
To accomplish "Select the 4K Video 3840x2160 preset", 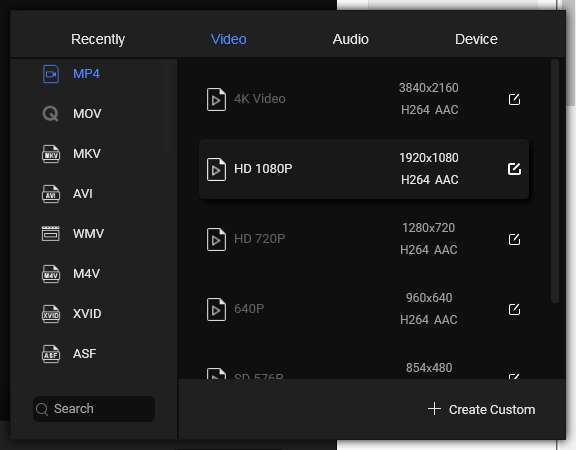I will [364, 99].
